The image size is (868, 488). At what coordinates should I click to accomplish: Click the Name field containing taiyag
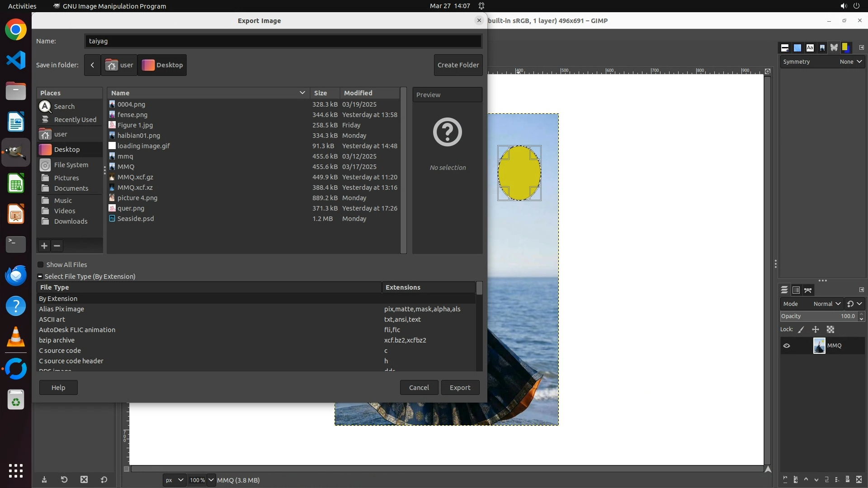(x=283, y=41)
